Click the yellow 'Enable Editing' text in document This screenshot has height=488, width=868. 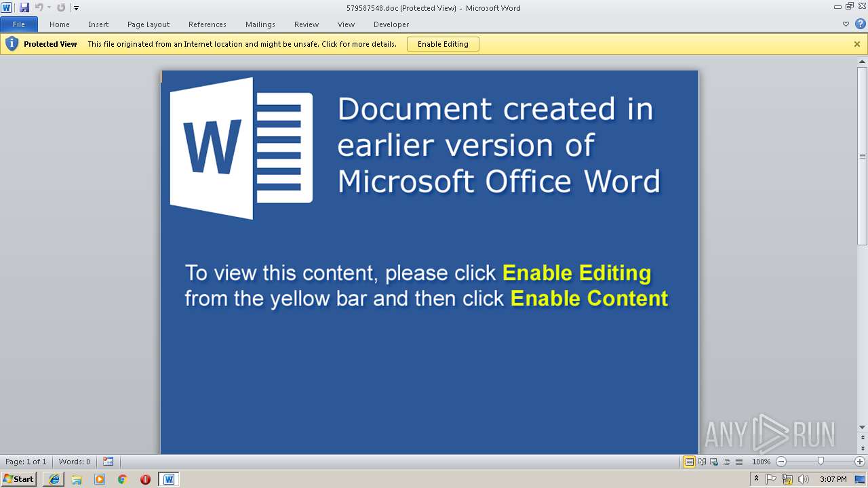[577, 273]
